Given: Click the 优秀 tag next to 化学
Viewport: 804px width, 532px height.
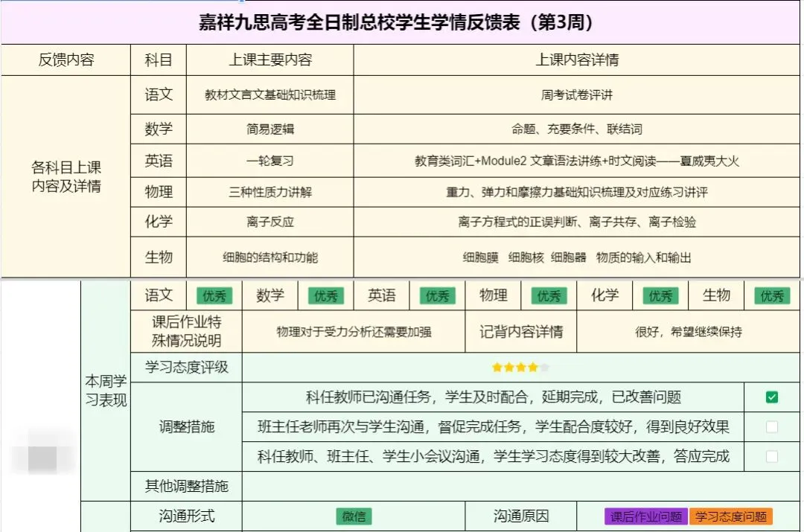Looking at the screenshot, I should tap(660, 295).
